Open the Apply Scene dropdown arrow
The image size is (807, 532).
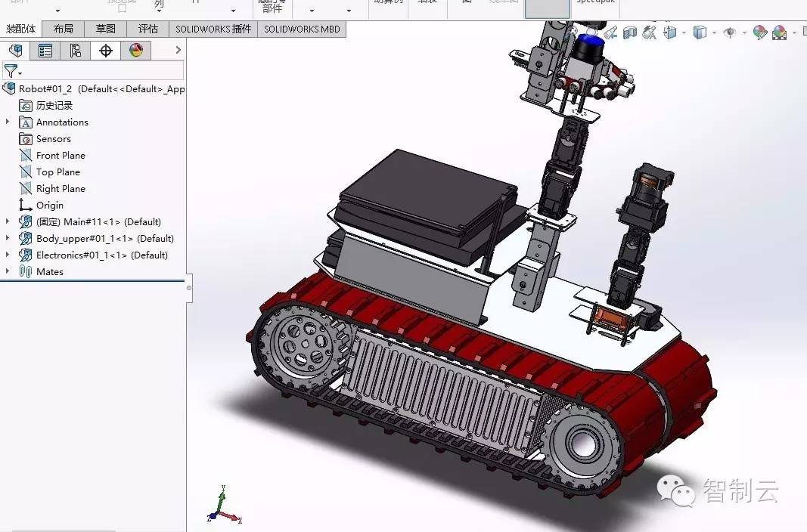coord(795,33)
